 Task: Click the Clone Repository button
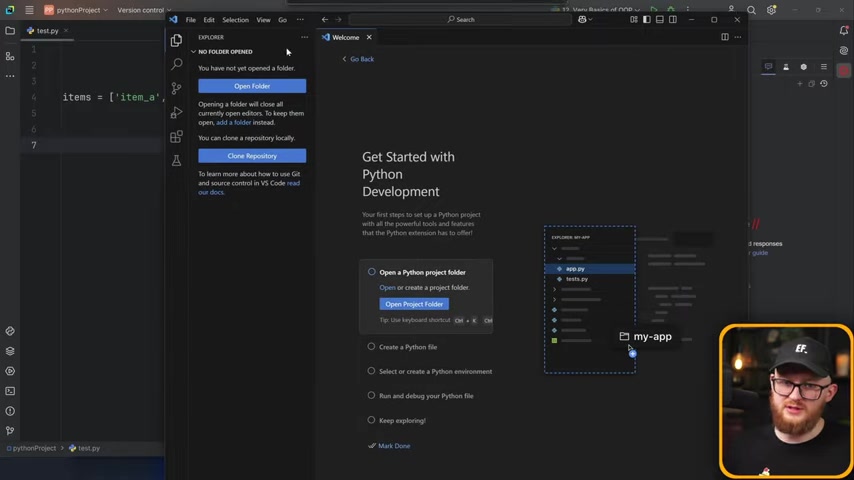(x=252, y=156)
